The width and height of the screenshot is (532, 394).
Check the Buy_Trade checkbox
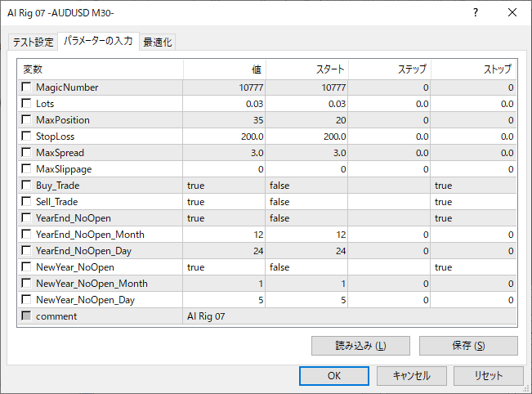tap(26, 185)
